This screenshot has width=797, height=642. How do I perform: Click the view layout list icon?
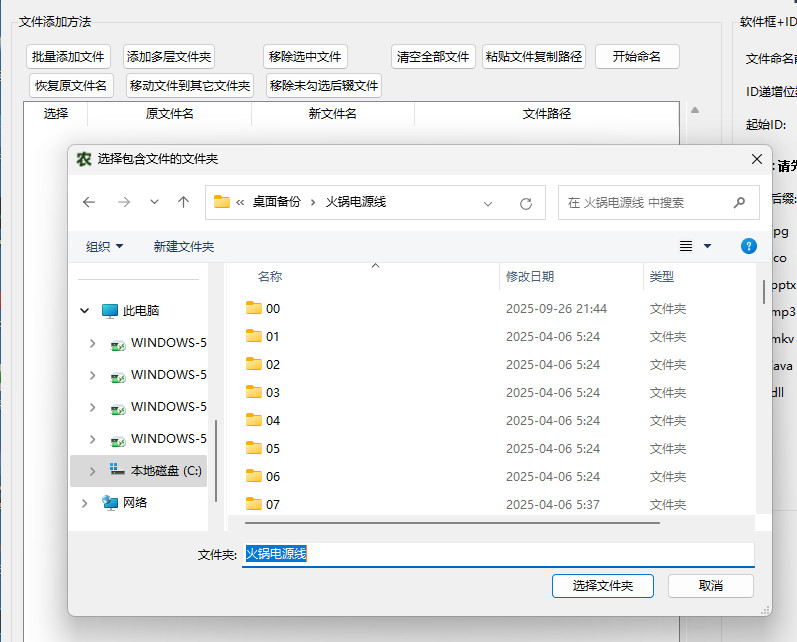pos(686,246)
